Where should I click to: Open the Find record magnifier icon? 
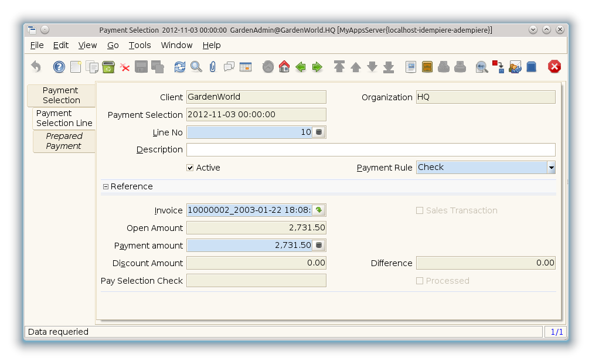point(196,67)
